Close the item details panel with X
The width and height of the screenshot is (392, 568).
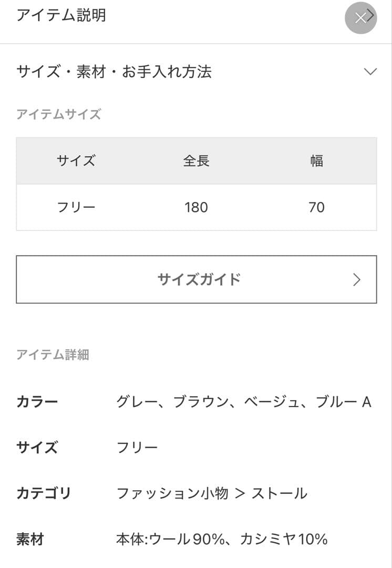[360, 18]
